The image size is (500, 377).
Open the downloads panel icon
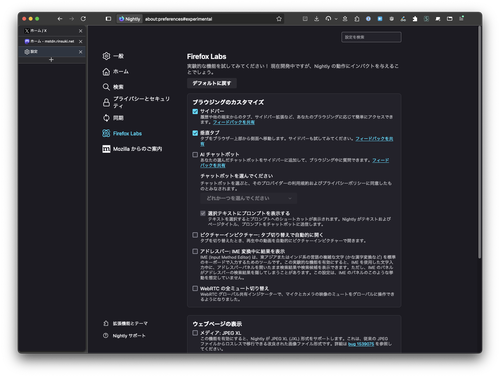(x=316, y=19)
